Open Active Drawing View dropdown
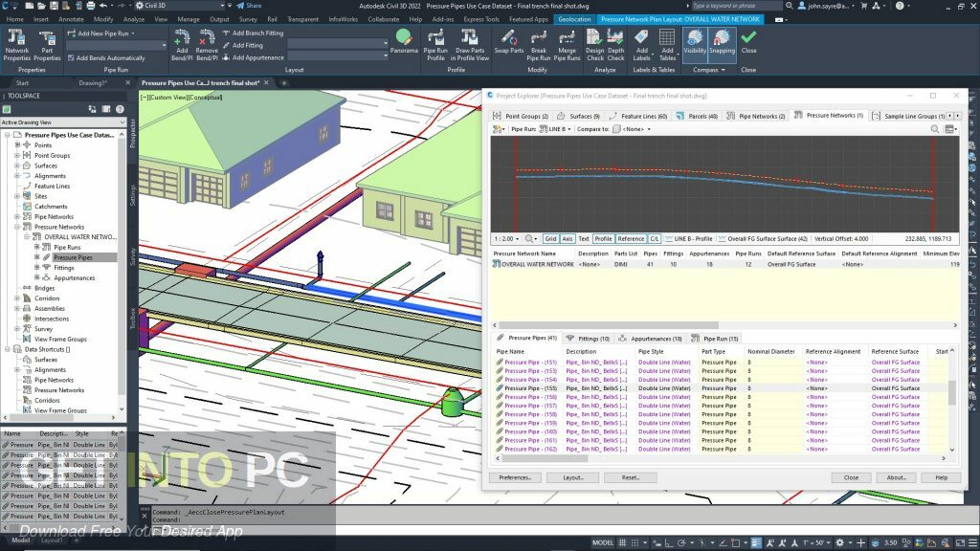Screen dimensions: 980x551 (62, 122)
